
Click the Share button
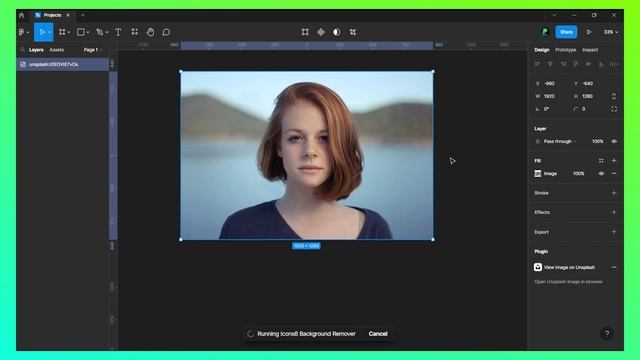click(x=566, y=32)
